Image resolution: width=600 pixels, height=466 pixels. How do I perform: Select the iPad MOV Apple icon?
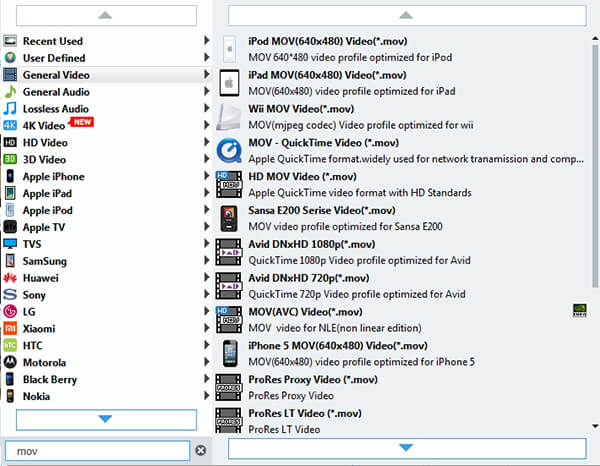[x=228, y=82]
